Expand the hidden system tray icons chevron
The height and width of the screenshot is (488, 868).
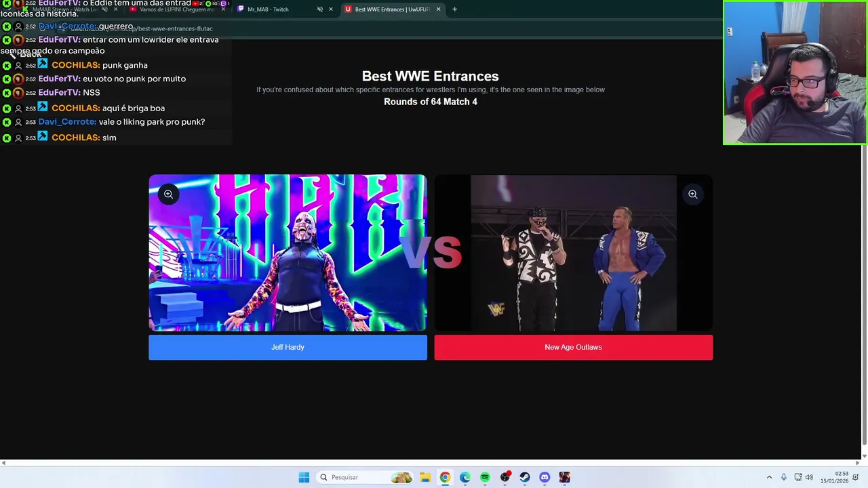tap(769, 477)
